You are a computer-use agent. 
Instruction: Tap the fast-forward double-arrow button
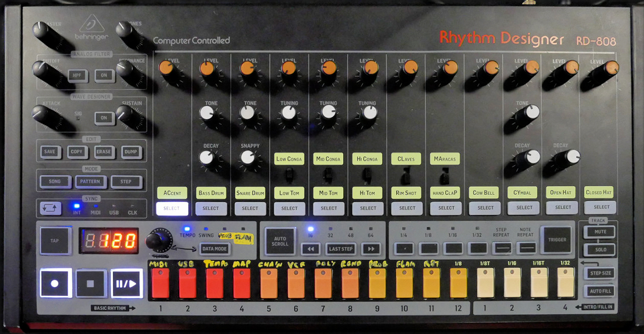(x=371, y=249)
